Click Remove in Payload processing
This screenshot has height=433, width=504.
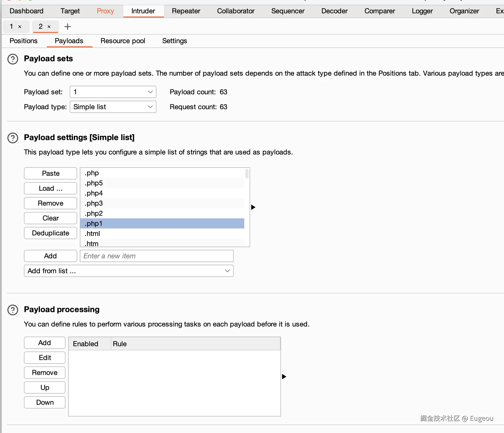tap(45, 373)
